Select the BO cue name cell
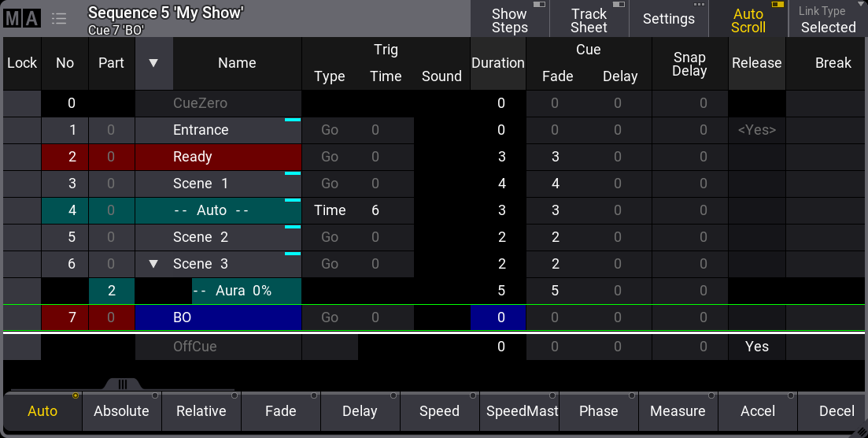The image size is (868, 438). 218,317
